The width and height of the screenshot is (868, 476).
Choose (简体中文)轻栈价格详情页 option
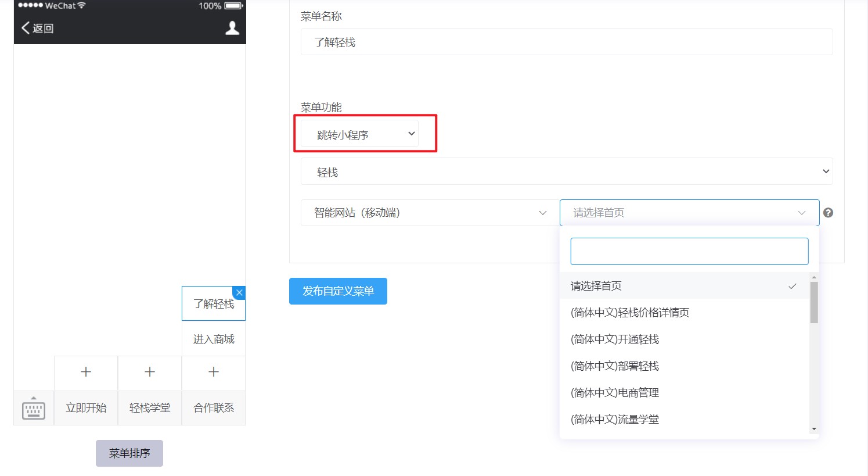tap(685, 313)
